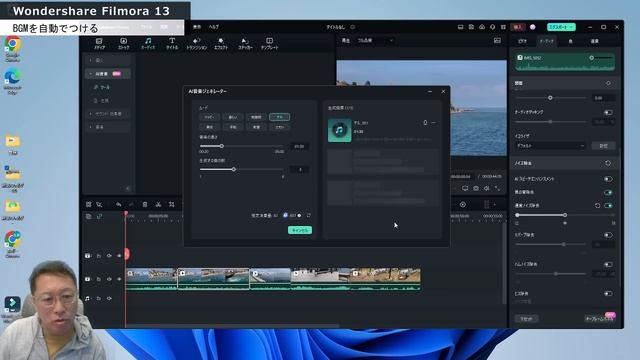Click the undo arrow in timeline toolbar
Screen dimensions: 640x360
coord(118,204)
